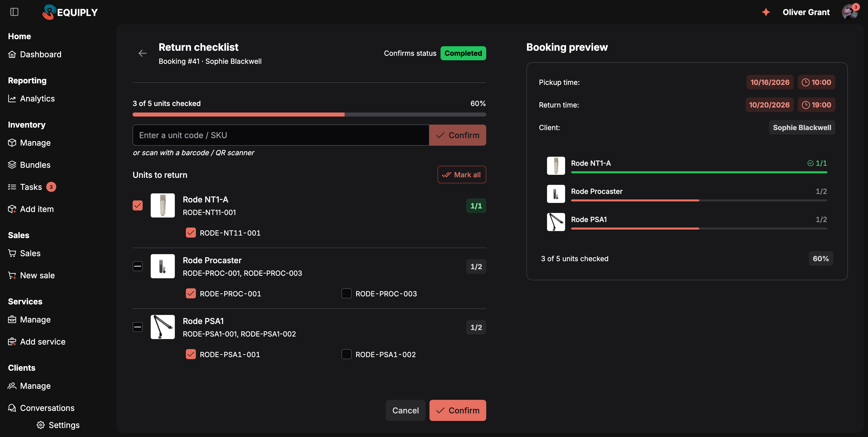The height and width of the screenshot is (437, 868).
Task: Click the Rode Procaster preview progress bar
Action: (x=699, y=200)
